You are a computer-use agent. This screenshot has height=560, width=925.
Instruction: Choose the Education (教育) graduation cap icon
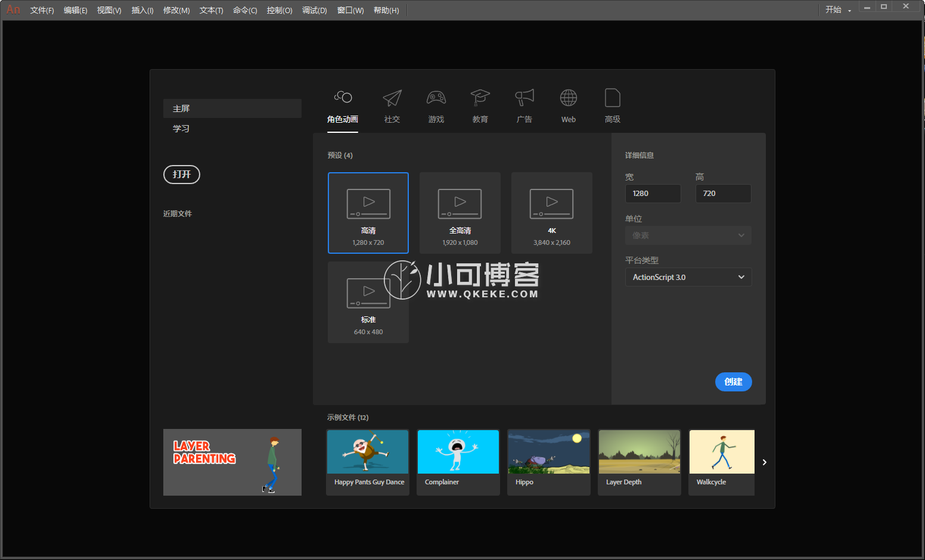point(480,97)
